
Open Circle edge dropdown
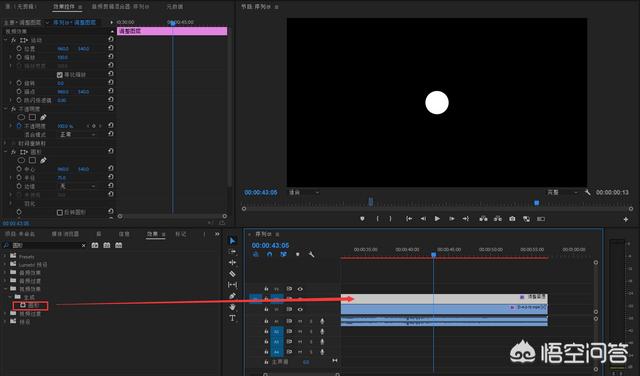pyautogui.click(x=78, y=186)
